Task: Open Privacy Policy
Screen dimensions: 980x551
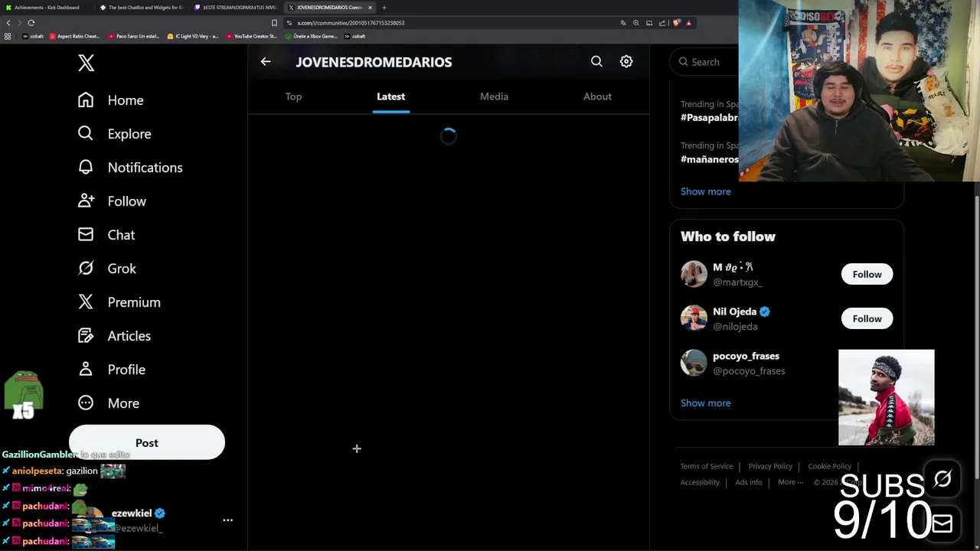Action: 770,466
